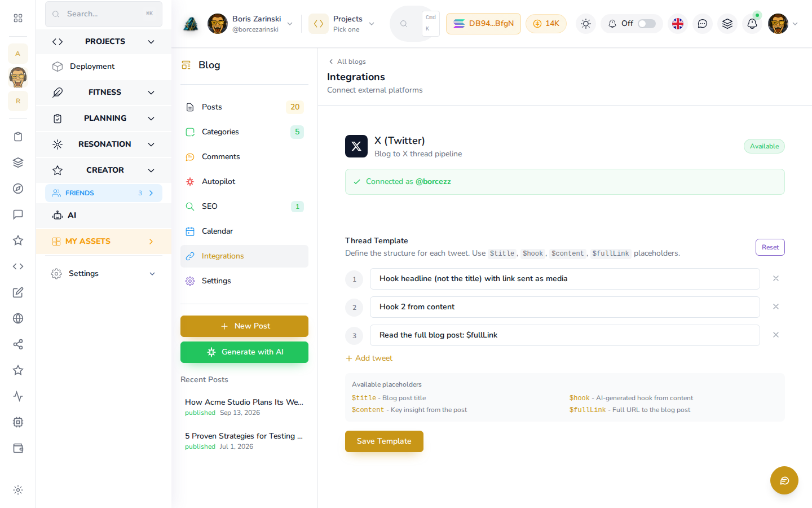Expand the RESONATION section
The image size is (812, 508).
click(x=104, y=144)
